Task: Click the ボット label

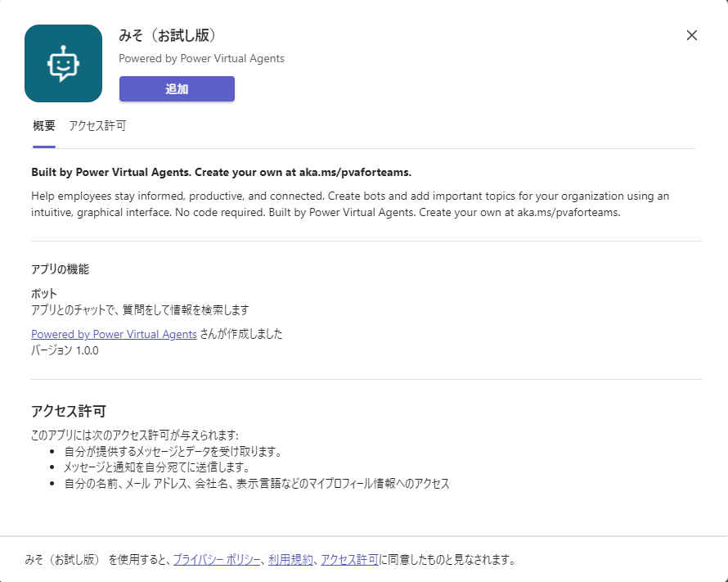Action: [x=44, y=294]
